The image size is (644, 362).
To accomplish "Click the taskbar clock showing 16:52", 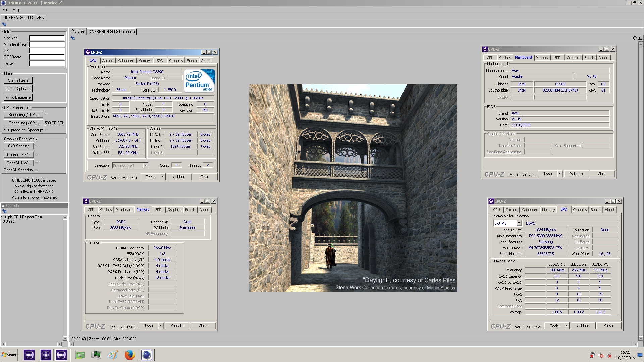I will (625, 352).
